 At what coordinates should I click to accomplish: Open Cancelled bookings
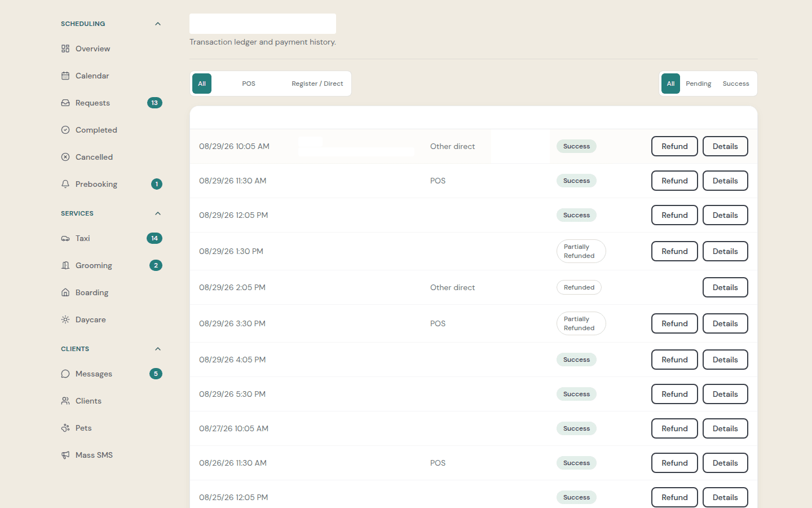(x=94, y=157)
